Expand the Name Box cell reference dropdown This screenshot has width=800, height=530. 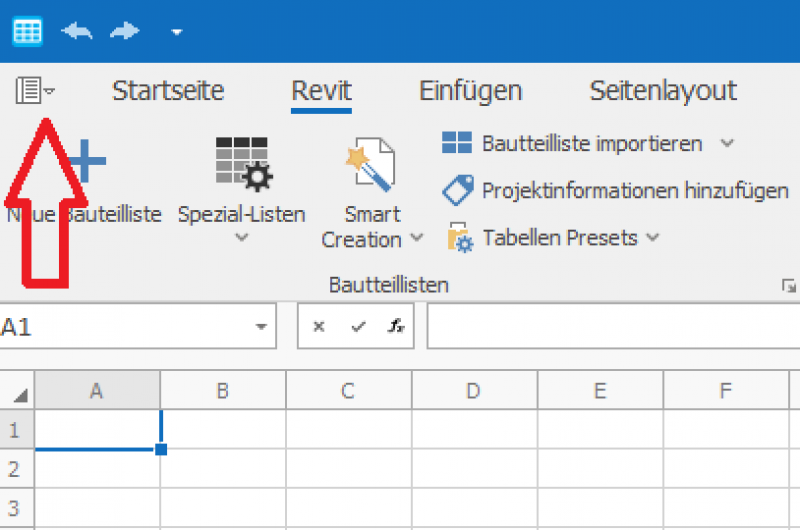pos(262,327)
